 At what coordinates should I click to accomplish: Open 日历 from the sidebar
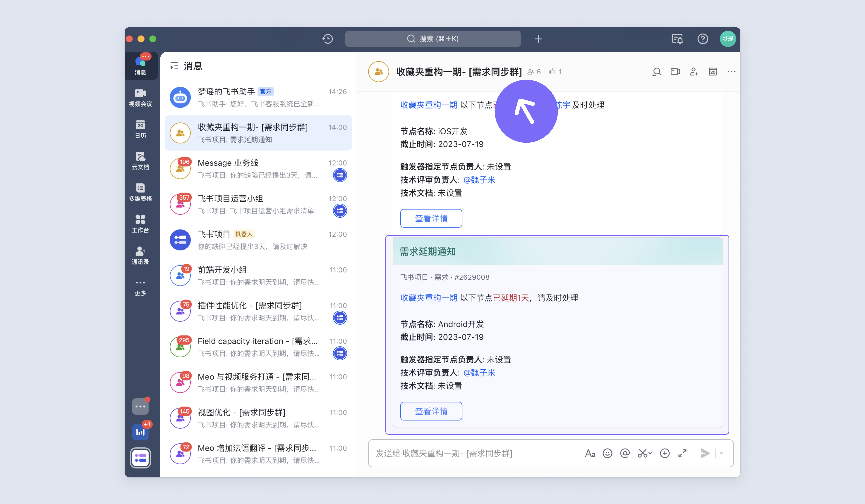click(140, 129)
